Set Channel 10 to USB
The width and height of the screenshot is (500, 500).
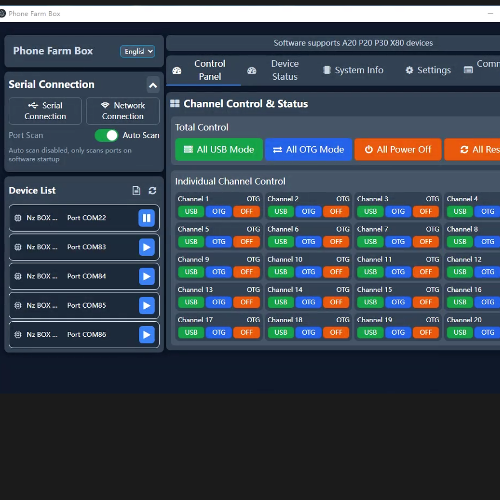[281, 272]
